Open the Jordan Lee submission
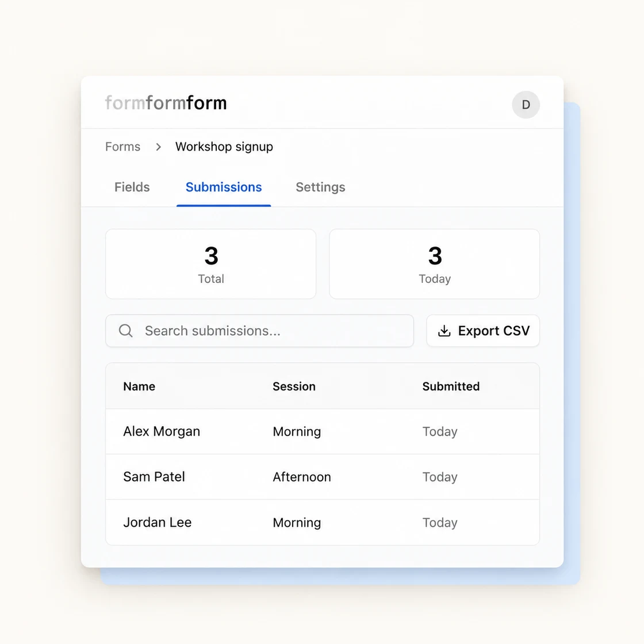 click(323, 523)
